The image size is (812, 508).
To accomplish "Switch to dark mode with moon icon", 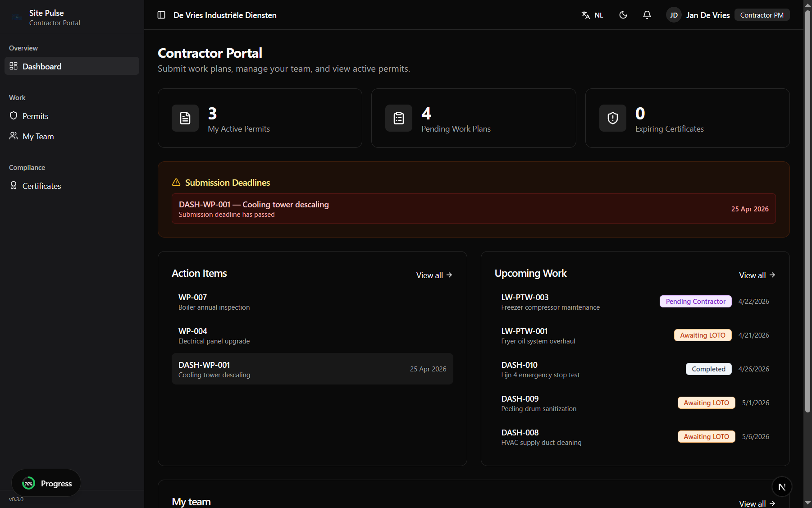I will (x=623, y=15).
